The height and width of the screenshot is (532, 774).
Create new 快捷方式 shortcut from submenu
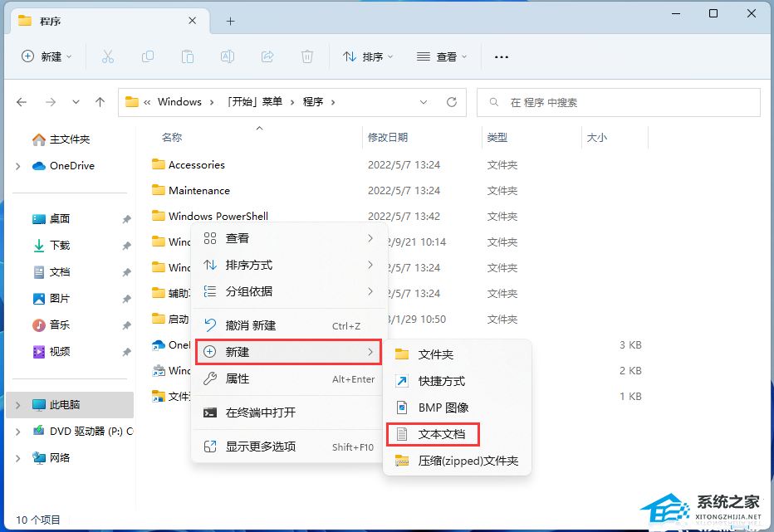tap(457, 381)
